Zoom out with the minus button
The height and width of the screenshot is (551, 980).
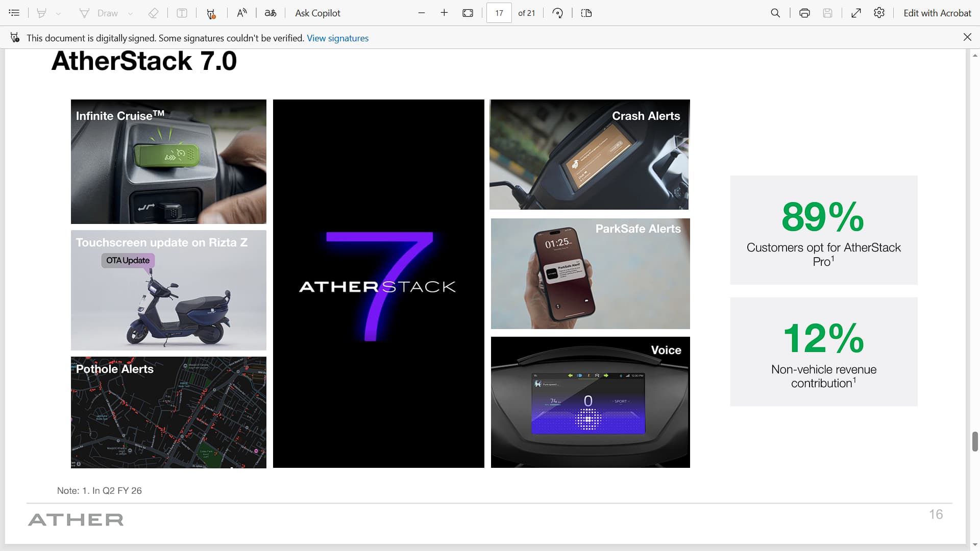[422, 13]
